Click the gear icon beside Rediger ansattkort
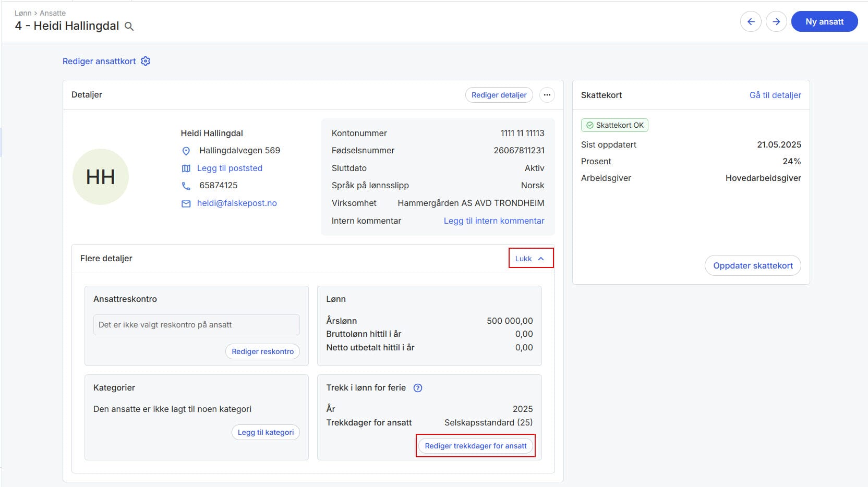 point(146,61)
